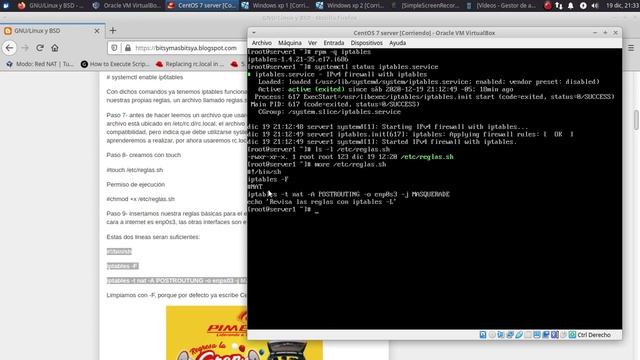The height and width of the screenshot is (360, 640).
Task: Open the Dispositivos menu in VirtualBox
Action: (x=367, y=43)
